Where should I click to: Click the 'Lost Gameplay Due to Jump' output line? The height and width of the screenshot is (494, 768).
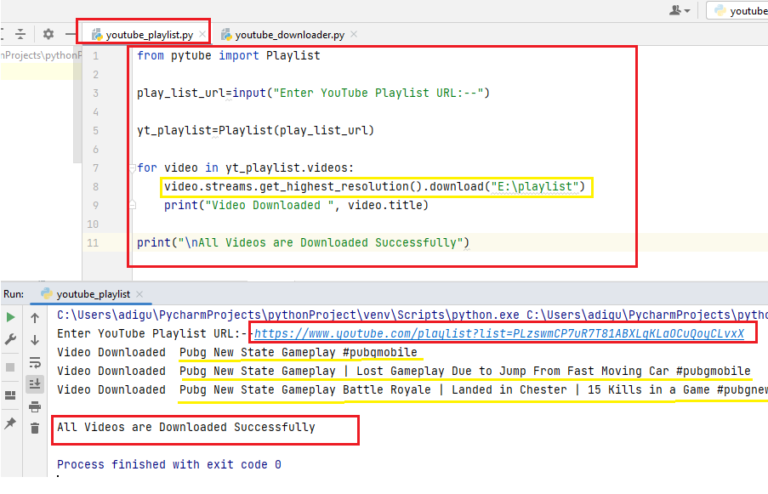pos(465,371)
